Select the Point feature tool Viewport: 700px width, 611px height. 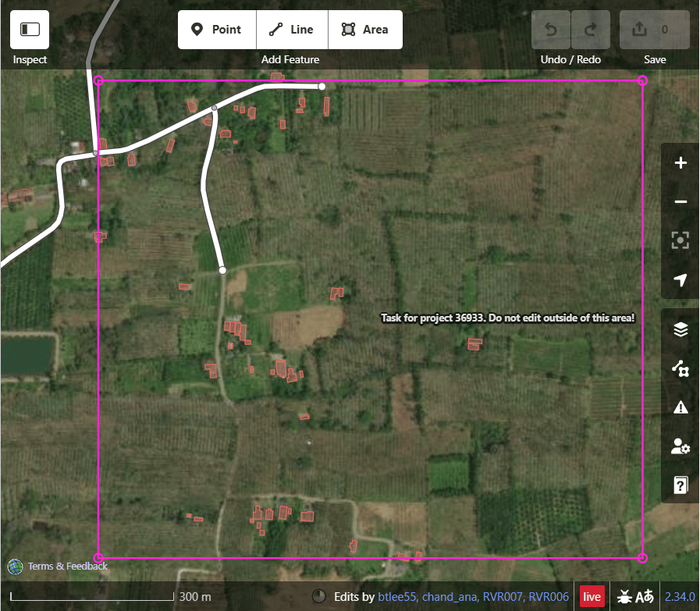pos(217,30)
